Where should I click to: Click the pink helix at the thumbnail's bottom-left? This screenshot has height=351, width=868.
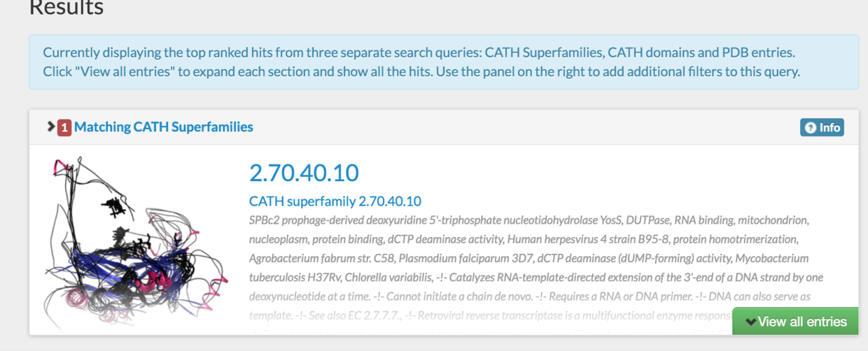pyautogui.click(x=66, y=309)
